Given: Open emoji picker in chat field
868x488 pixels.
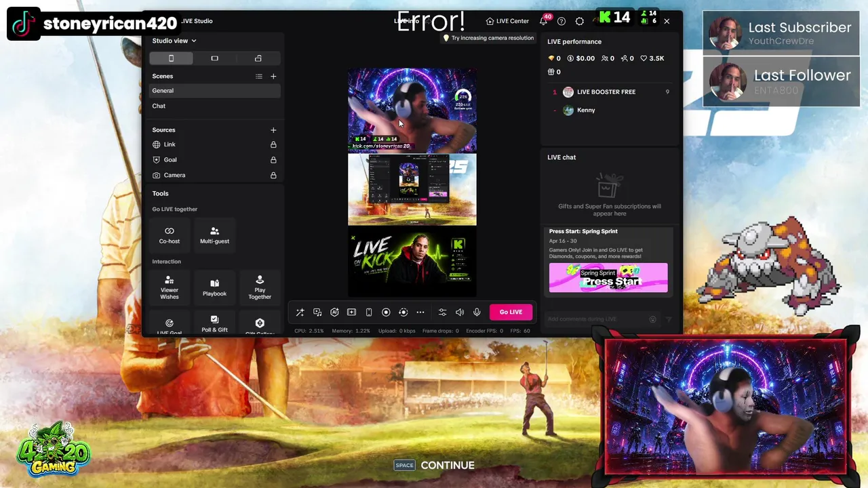Looking at the screenshot, I should tap(653, 319).
